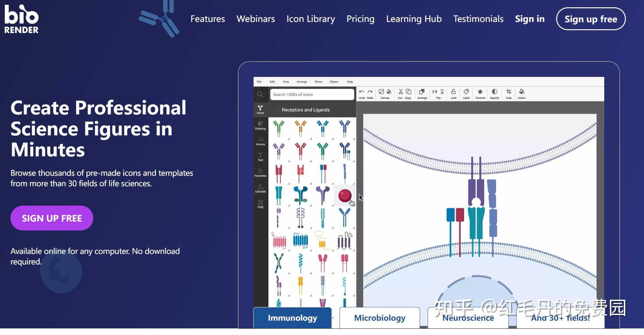
Task: Open the Features page
Action: [208, 19]
